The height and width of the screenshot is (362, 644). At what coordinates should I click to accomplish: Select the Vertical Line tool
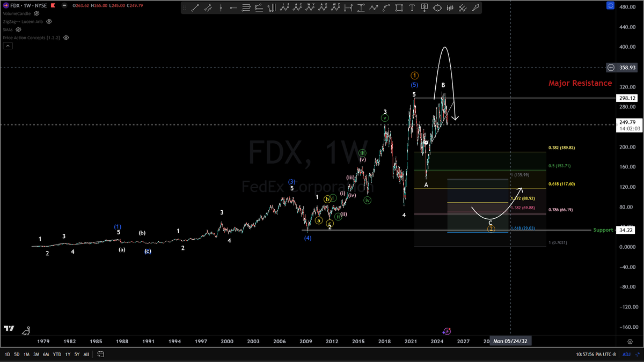(x=221, y=8)
